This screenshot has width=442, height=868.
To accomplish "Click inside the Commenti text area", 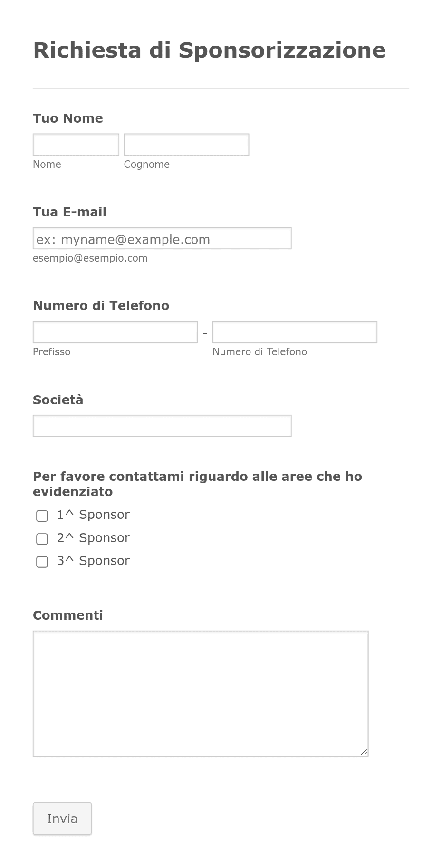I will click(x=201, y=694).
